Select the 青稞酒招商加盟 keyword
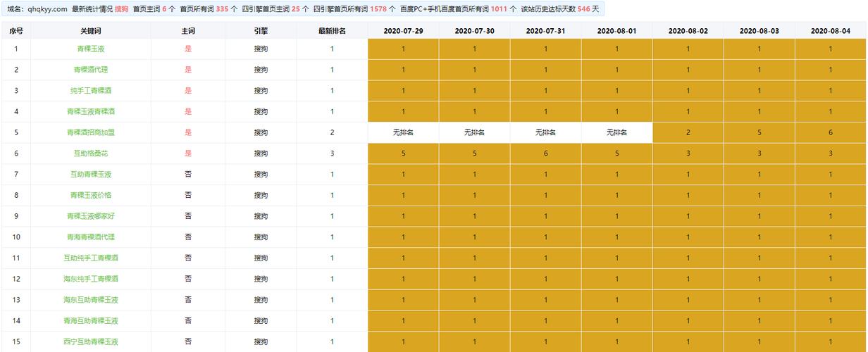The width and height of the screenshot is (868, 352). point(91,132)
